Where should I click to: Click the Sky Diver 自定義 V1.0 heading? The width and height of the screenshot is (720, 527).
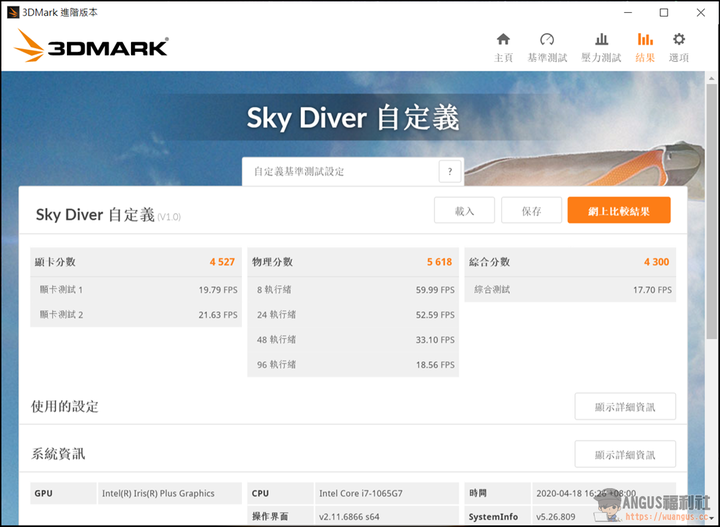coord(108,215)
